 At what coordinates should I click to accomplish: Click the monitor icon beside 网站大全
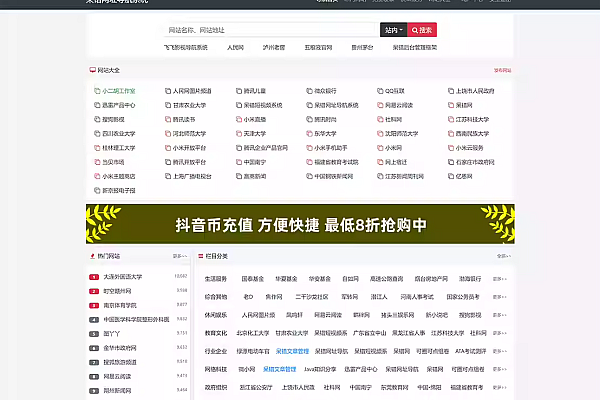(x=93, y=71)
